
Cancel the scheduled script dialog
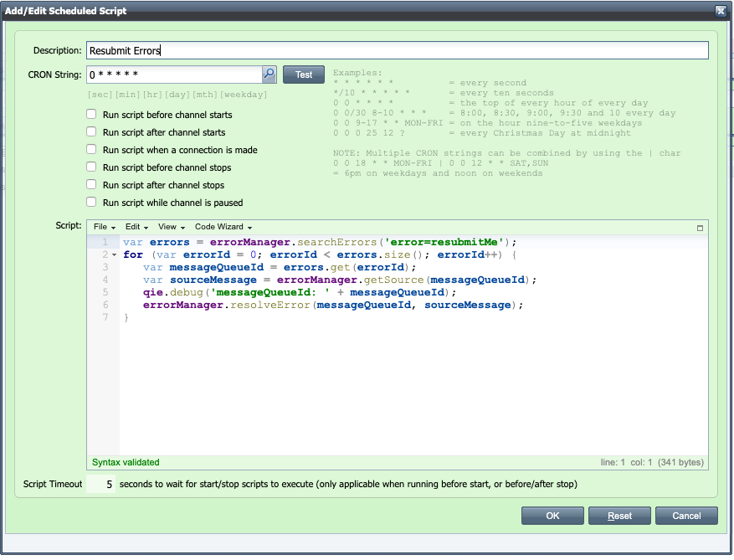coord(686,516)
